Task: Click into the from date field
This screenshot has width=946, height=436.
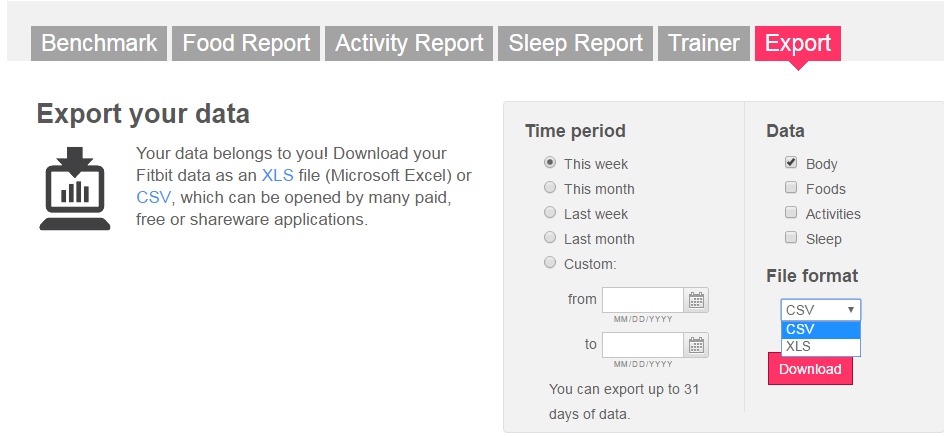Action: click(643, 300)
